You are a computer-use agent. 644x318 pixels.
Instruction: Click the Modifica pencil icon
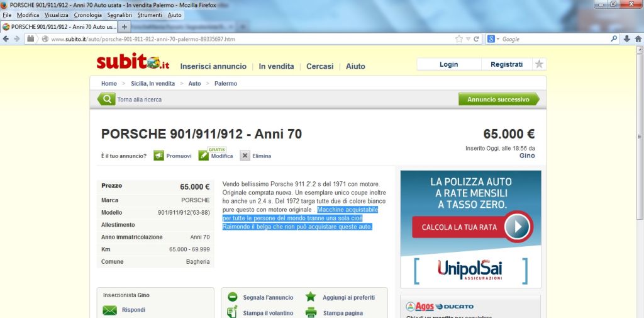tap(204, 156)
